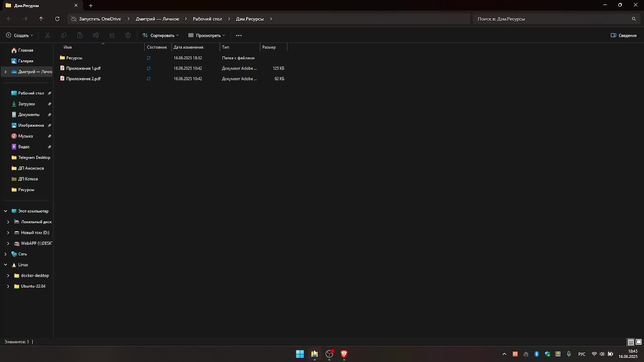This screenshot has width=644, height=362.
Task: Click sync status icon of Приложение 1.pdf
Action: tap(148, 68)
